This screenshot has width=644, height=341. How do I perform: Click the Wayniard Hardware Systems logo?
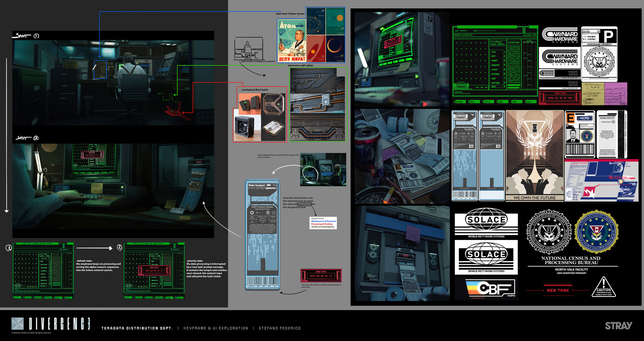559,35
